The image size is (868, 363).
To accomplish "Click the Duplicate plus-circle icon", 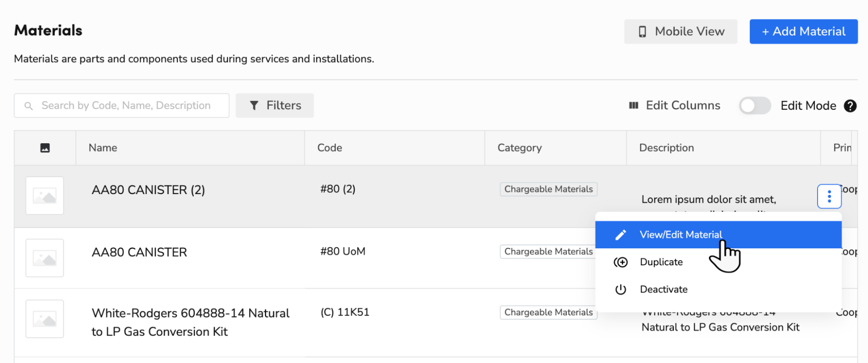I will [x=620, y=262].
